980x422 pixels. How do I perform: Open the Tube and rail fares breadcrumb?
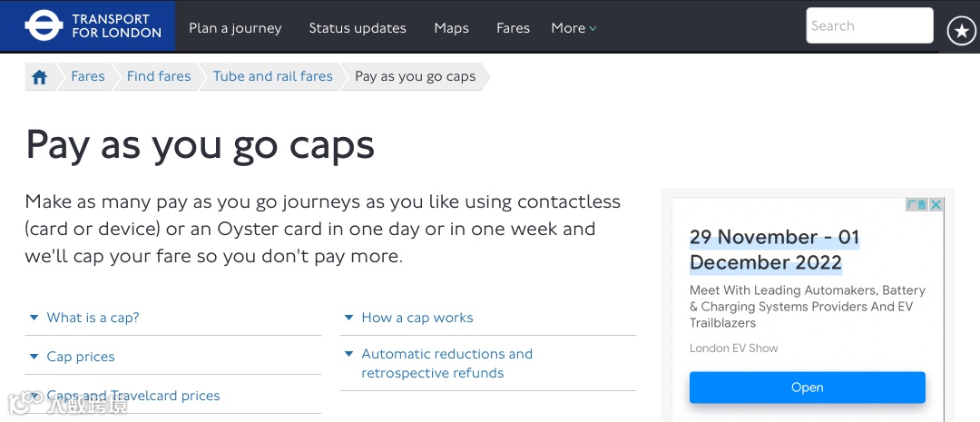(272, 76)
